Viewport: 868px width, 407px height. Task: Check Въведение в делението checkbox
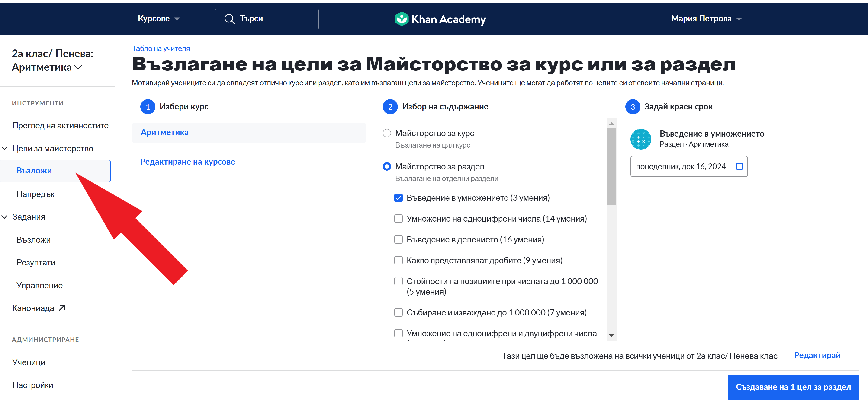click(x=398, y=239)
